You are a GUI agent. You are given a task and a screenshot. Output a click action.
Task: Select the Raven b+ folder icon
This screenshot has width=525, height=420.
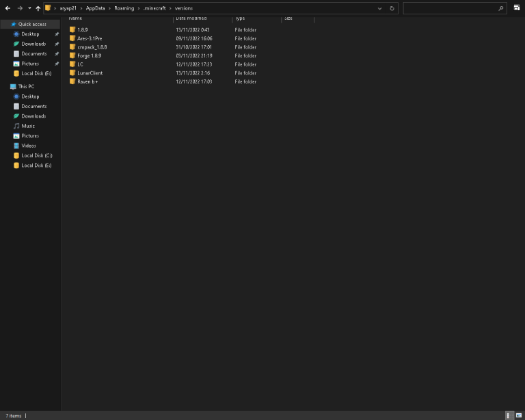coord(72,81)
